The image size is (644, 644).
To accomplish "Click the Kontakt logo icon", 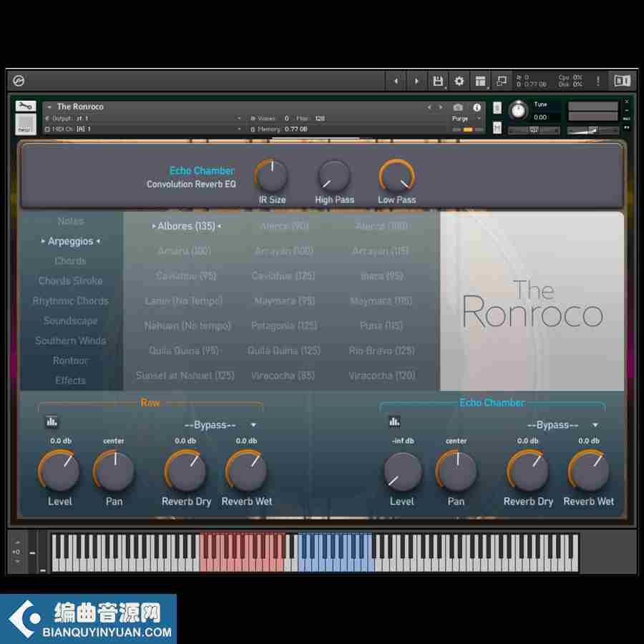I will click(19, 81).
